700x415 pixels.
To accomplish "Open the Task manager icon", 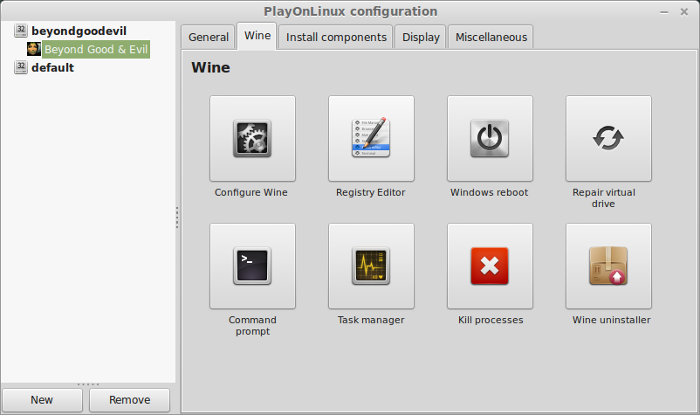I will [x=371, y=266].
